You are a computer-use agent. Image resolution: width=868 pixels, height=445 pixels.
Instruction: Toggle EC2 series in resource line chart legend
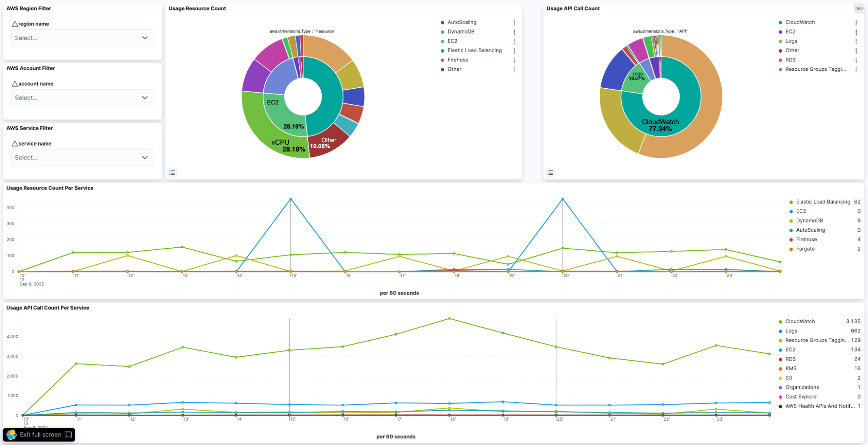801,211
